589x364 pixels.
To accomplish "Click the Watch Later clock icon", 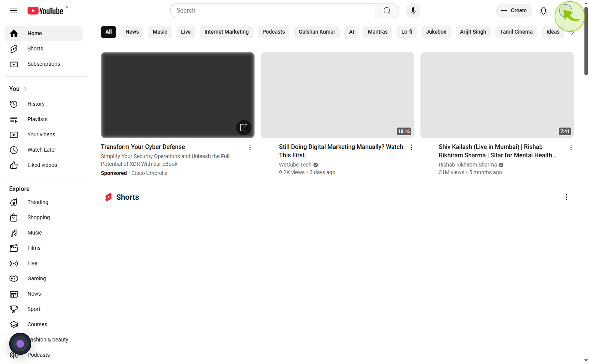I will click(14, 150).
